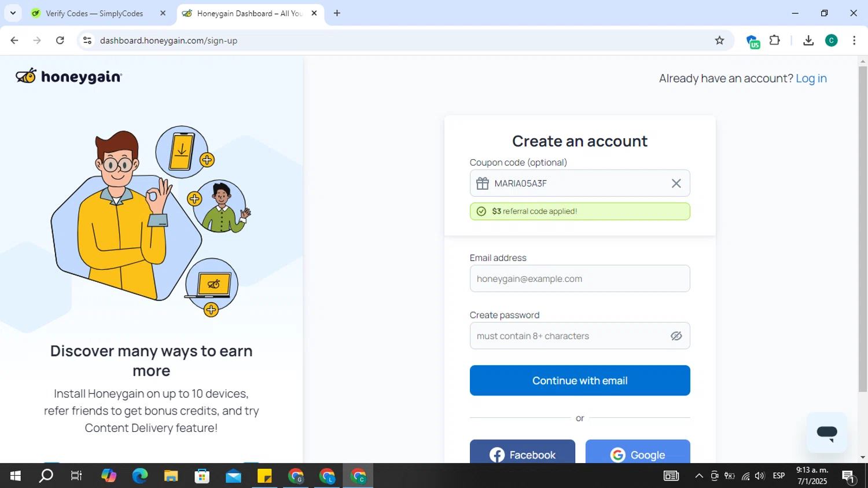The height and width of the screenshot is (488, 868).
Task: Open the chat support widget
Action: point(827,432)
